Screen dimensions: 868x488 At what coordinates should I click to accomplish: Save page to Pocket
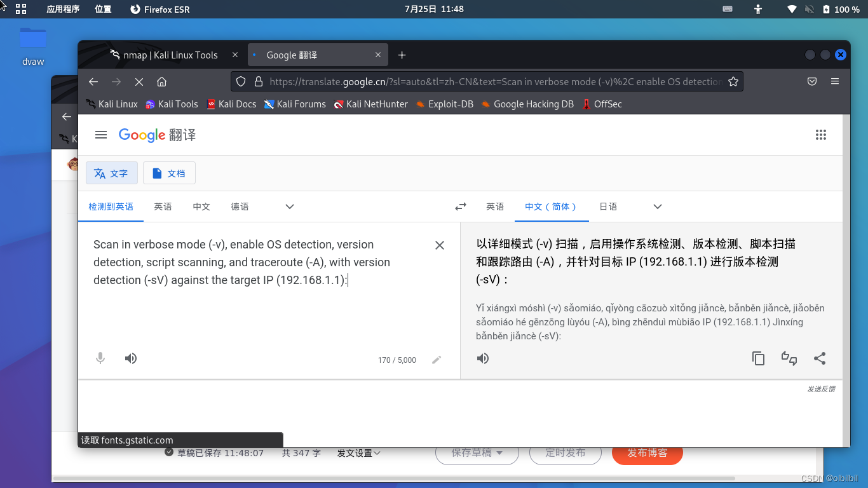[x=812, y=81]
